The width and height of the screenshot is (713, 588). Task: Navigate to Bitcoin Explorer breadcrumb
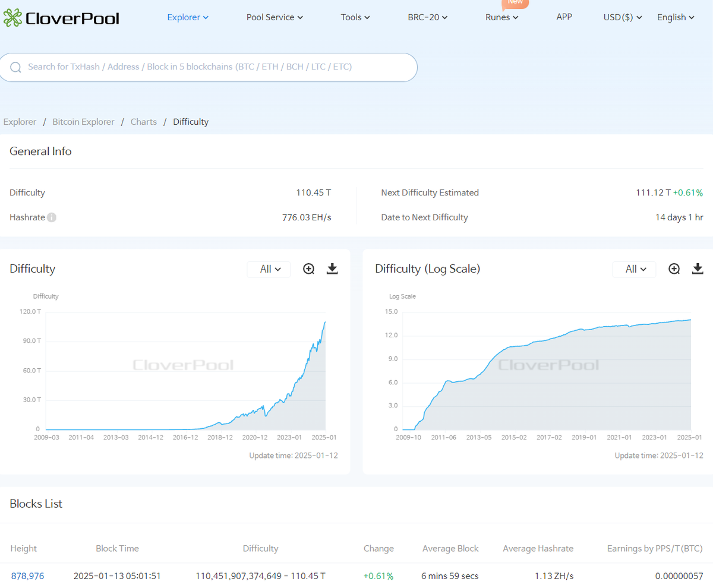click(x=83, y=122)
